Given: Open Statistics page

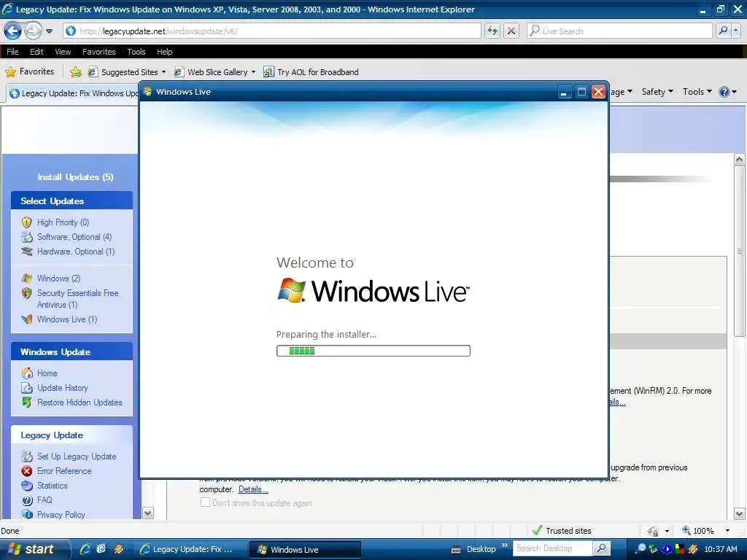Looking at the screenshot, I should [52, 485].
